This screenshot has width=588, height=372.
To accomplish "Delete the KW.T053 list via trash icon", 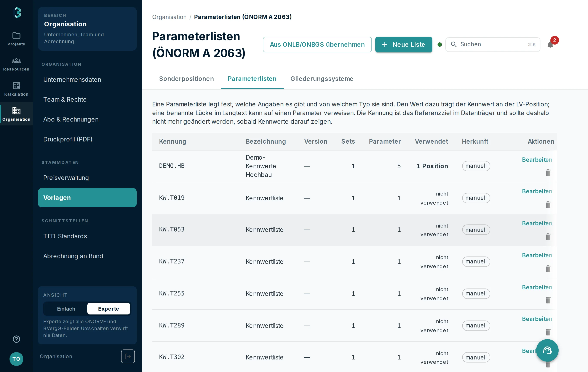I will tap(548, 236).
